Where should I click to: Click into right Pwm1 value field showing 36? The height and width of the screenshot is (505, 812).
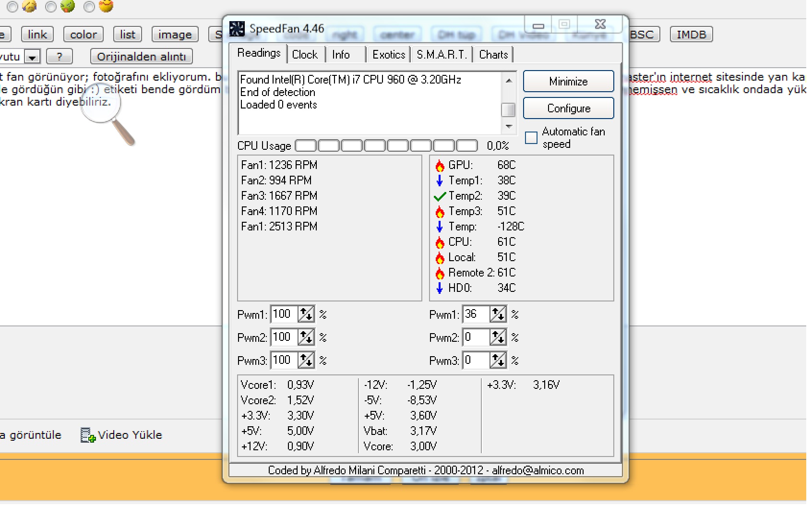click(476, 314)
